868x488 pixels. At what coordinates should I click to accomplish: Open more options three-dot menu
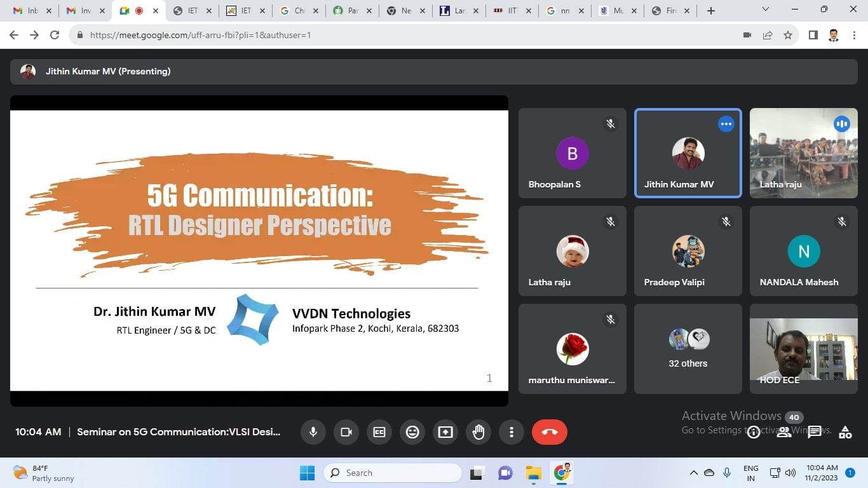[512, 432]
